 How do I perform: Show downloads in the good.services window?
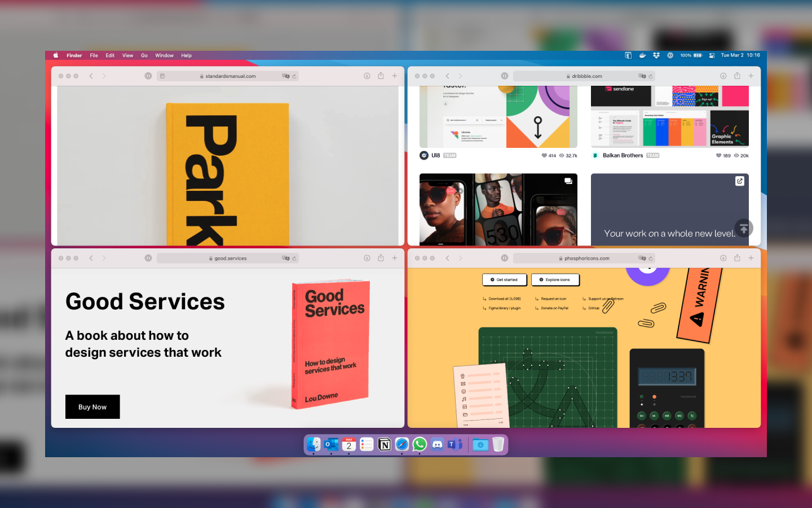(367, 258)
